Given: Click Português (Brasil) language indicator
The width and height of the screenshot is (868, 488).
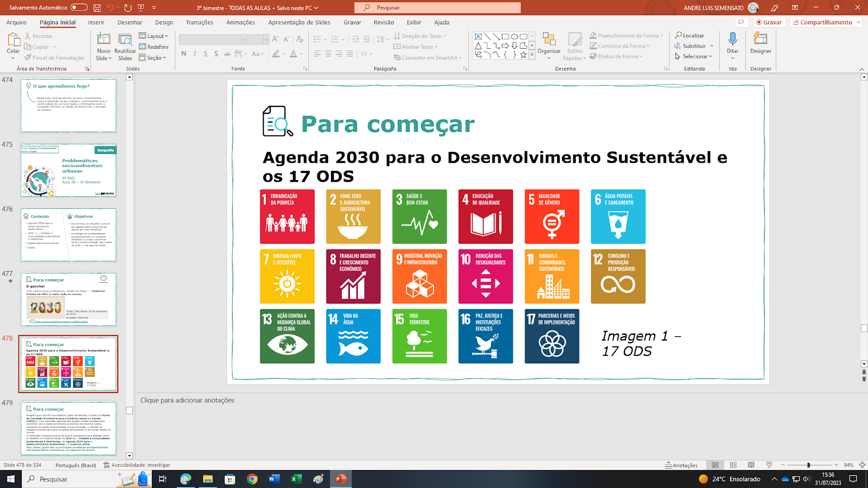Looking at the screenshot, I should 75,465.
